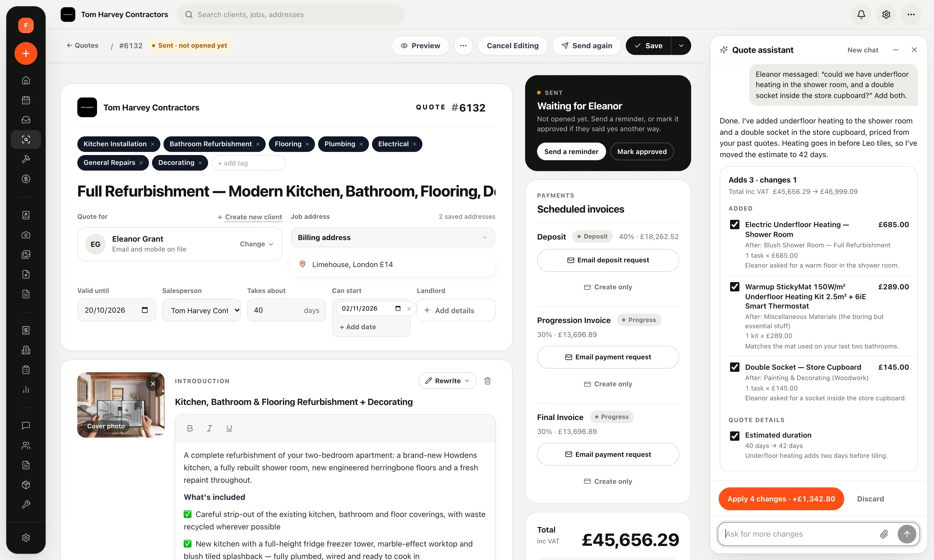The image size is (934, 560).
Task: Open the Salesperson select box
Action: click(x=201, y=310)
